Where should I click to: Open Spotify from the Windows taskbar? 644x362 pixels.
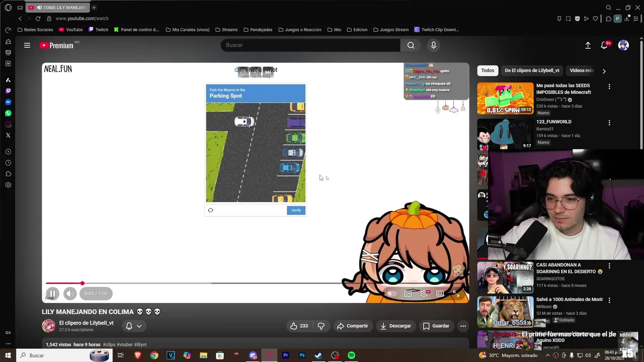(x=352, y=355)
